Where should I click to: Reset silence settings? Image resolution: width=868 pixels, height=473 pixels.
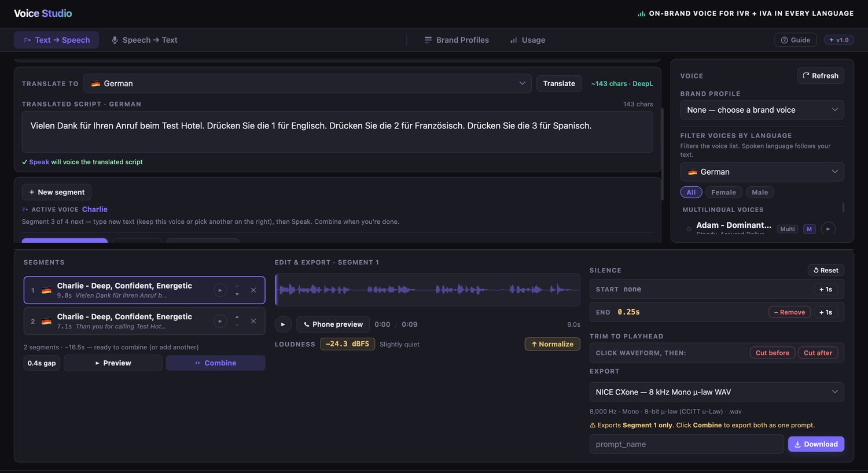click(x=826, y=270)
